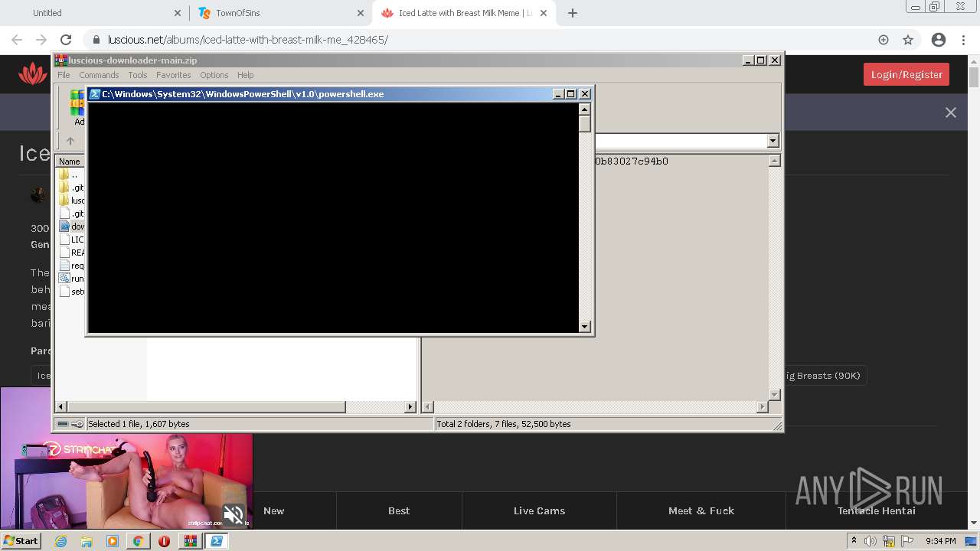
Task: Sort by the Name column header
Action: tap(70, 161)
